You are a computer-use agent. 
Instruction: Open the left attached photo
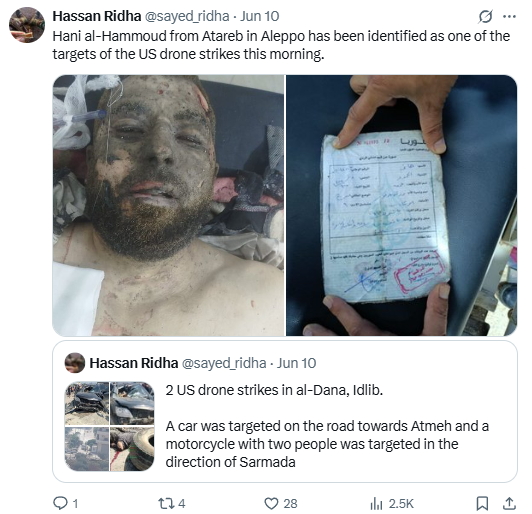pyautogui.click(x=168, y=206)
